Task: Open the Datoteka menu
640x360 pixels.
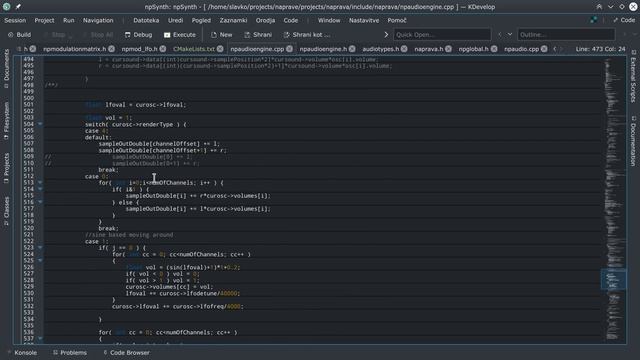Action: [x=146, y=20]
